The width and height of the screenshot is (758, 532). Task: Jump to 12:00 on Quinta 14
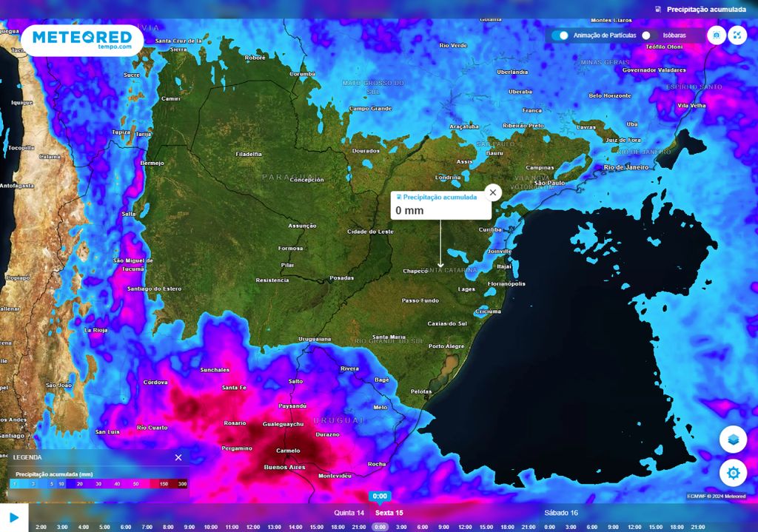coord(252,527)
